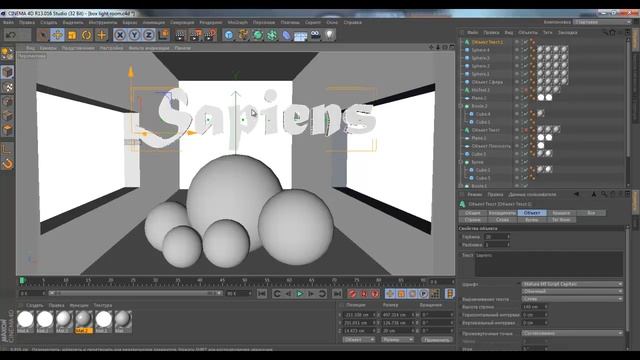Viewport: 640px width, 360px height.
Task: Open the font style dropdown Обычный
Action: pyautogui.click(x=572, y=291)
